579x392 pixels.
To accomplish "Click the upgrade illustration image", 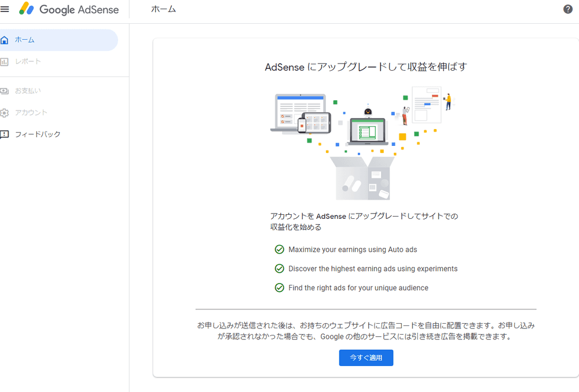I will pyautogui.click(x=363, y=143).
